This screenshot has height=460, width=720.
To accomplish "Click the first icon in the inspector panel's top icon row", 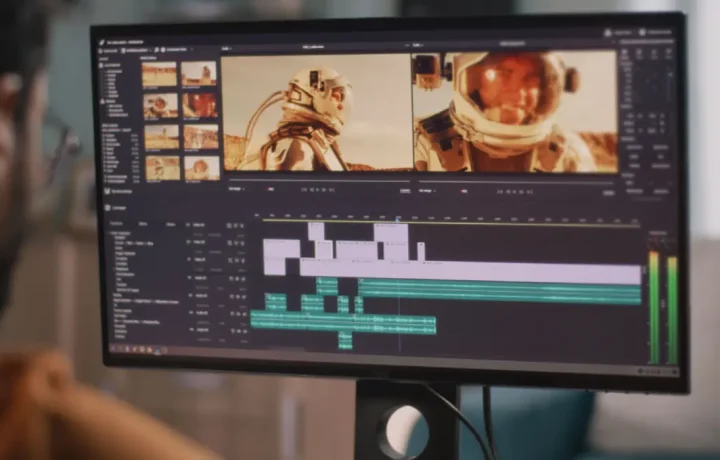I will (624, 53).
